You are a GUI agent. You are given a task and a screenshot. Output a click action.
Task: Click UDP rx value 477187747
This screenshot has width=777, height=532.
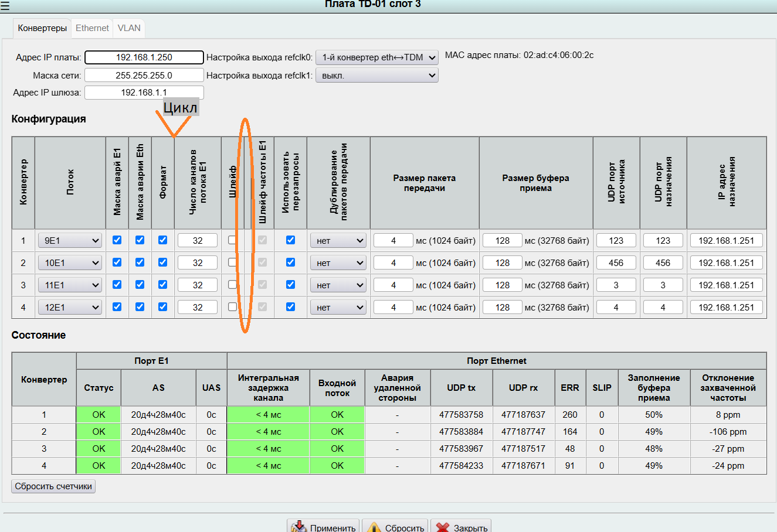523,432
